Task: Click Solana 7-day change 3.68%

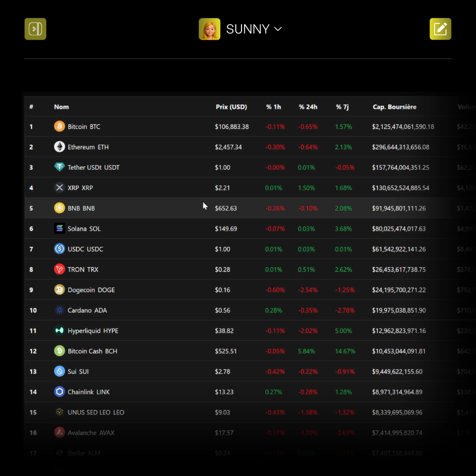Action: tap(343, 229)
